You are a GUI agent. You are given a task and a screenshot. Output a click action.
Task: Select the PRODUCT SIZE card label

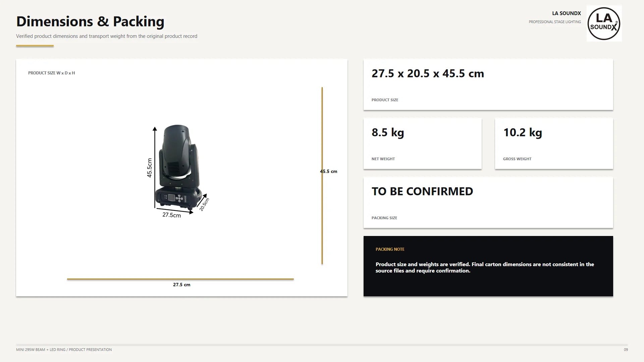pyautogui.click(x=385, y=100)
